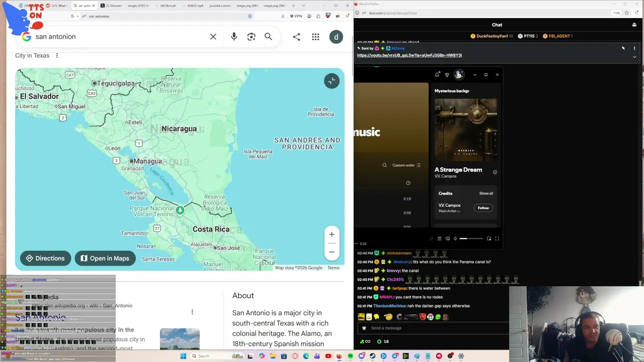Start a Google voice search
This screenshot has width=644, height=362.
point(234,37)
